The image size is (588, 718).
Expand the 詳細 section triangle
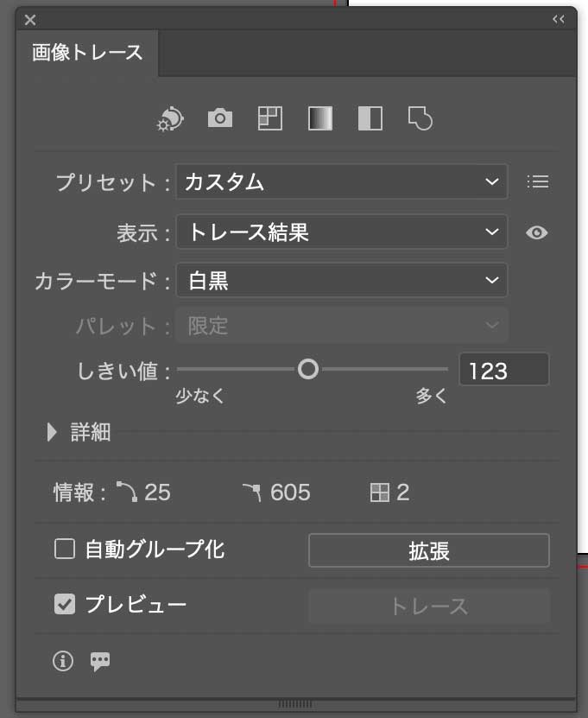[52, 432]
